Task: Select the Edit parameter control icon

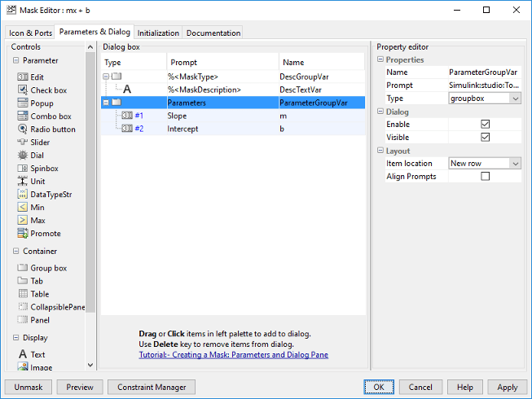Action: click(x=22, y=77)
